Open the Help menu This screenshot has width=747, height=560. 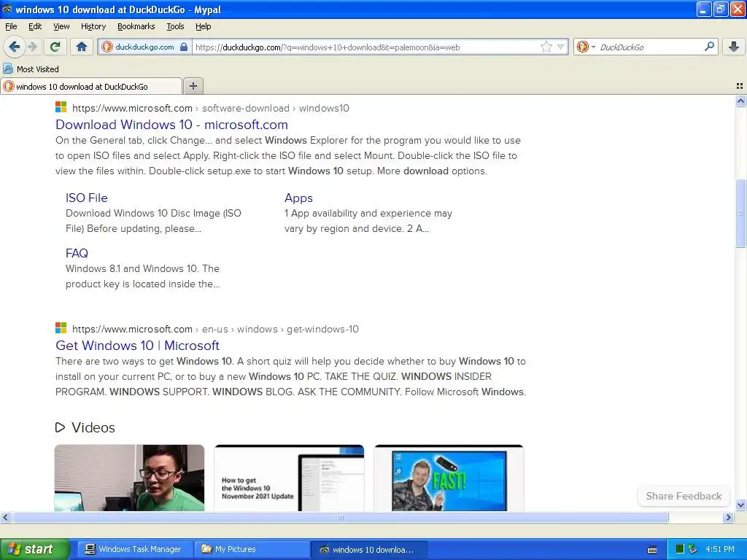[x=203, y=26]
